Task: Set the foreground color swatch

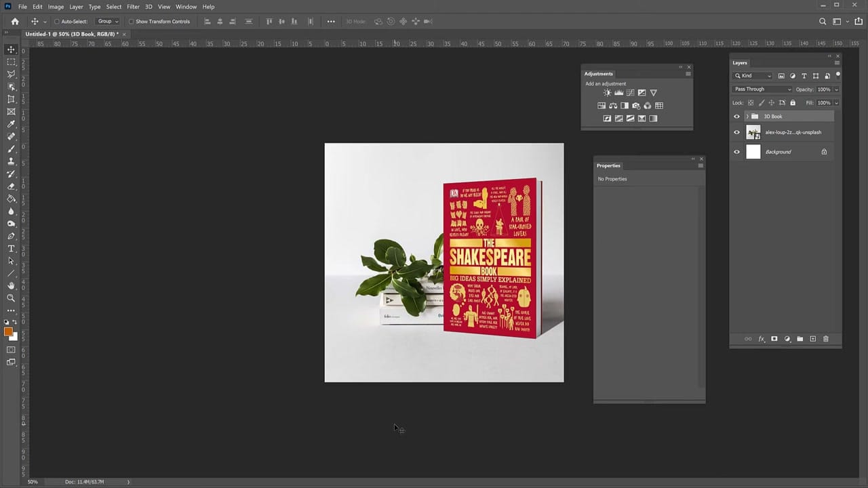Action: pyautogui.click(x=8, y=330)
